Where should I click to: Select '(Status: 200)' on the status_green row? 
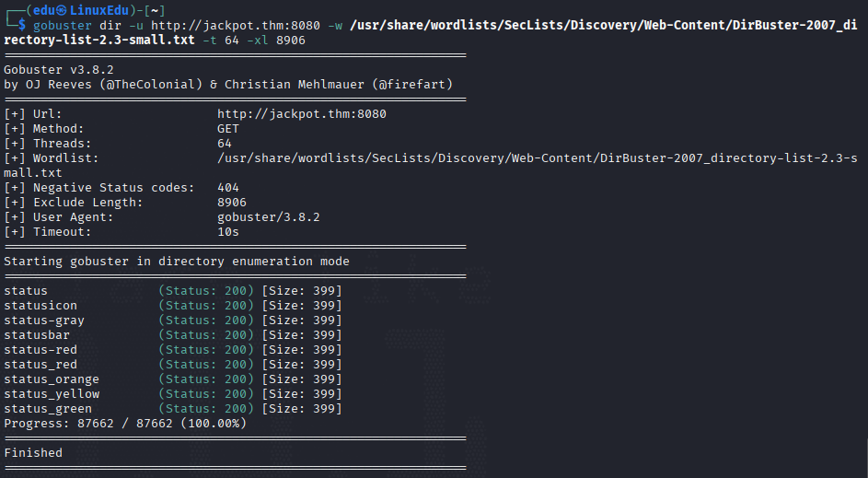[206, 409]
